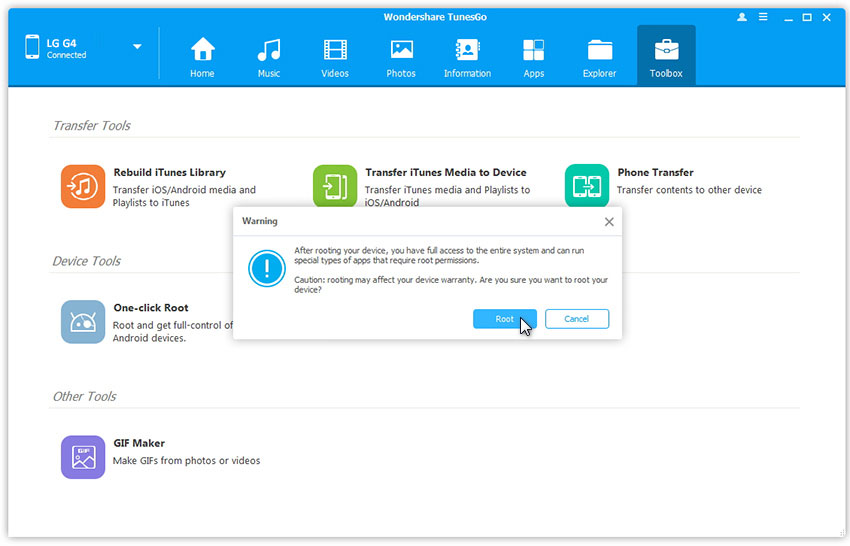Image resolution: width=850 pixels, height=546 pixels.
Task: Switch to the Music tab
Action: [269, 57]
